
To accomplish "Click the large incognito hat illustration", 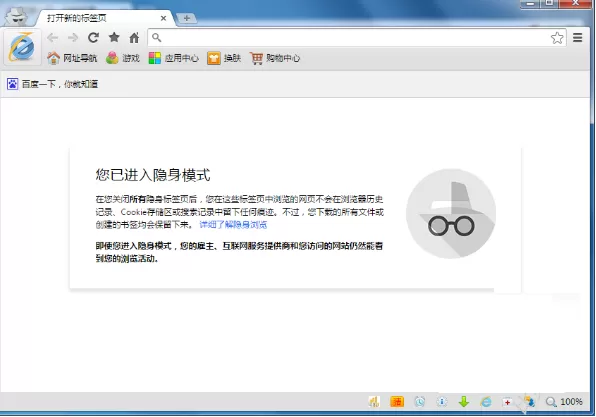I will click(451, 213).
